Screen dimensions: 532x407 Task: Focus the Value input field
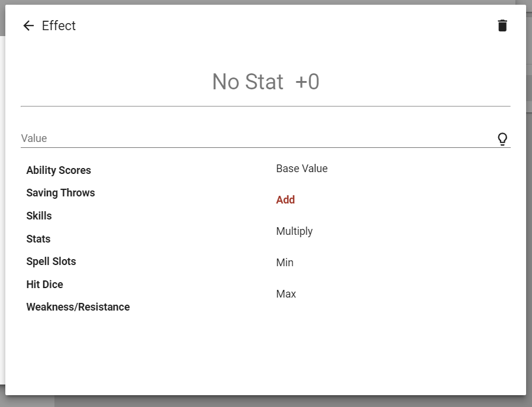[254, 138]
